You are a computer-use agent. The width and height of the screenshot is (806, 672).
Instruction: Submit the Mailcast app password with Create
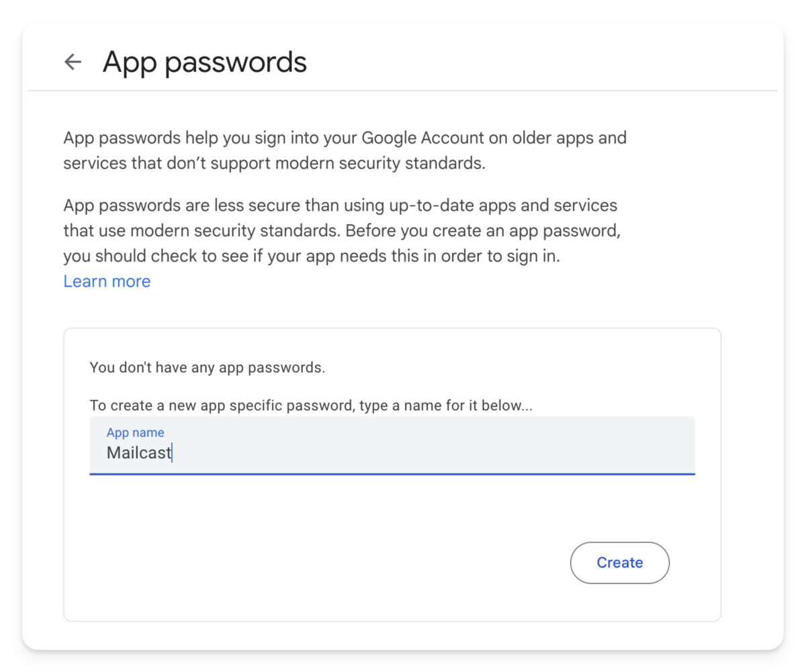pyautogui.click(x=619, y=563)
